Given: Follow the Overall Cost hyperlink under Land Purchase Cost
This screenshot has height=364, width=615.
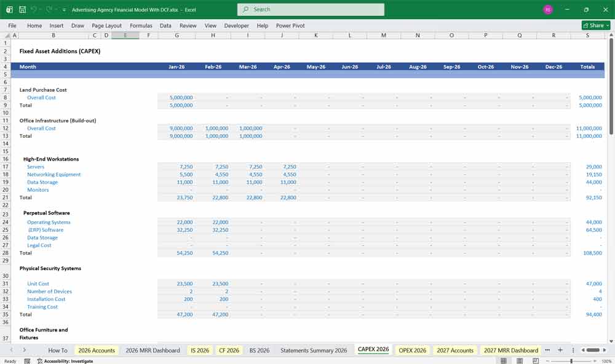Looking at the screenshot, I should (41, 97).
